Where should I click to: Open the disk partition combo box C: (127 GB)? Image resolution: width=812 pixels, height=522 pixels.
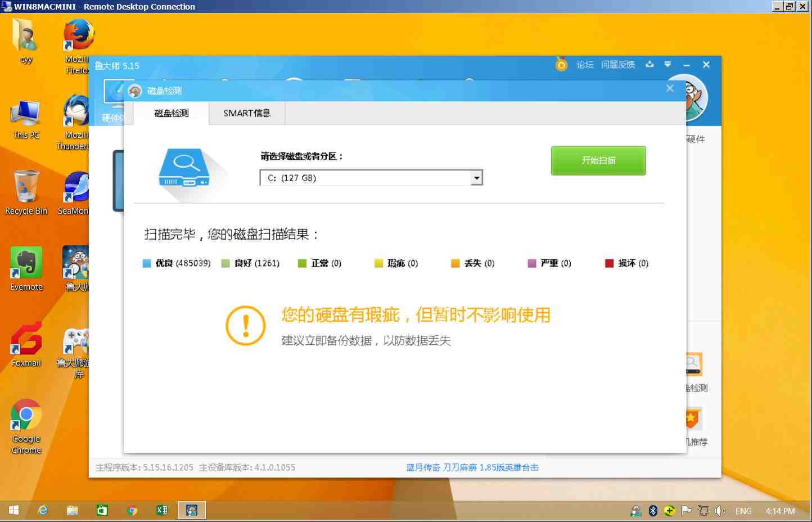tap(371, 178)
